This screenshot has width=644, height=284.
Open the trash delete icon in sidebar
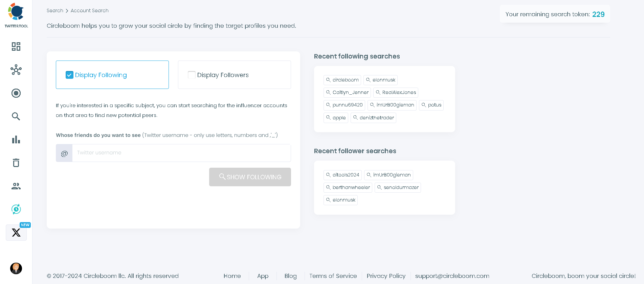16,163
